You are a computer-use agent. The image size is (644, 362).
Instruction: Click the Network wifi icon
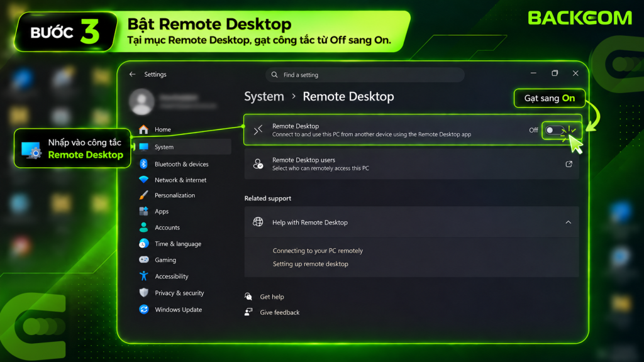click(x=143, y=180)
